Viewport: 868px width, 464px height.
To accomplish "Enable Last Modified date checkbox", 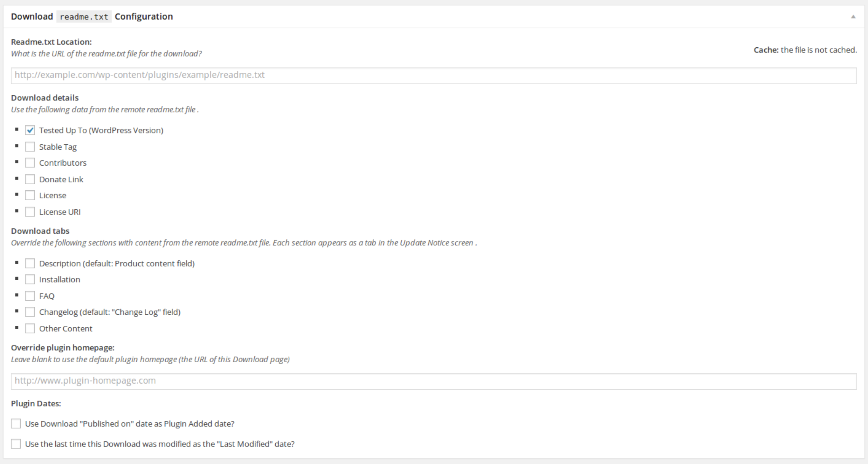I will point(16,444).
